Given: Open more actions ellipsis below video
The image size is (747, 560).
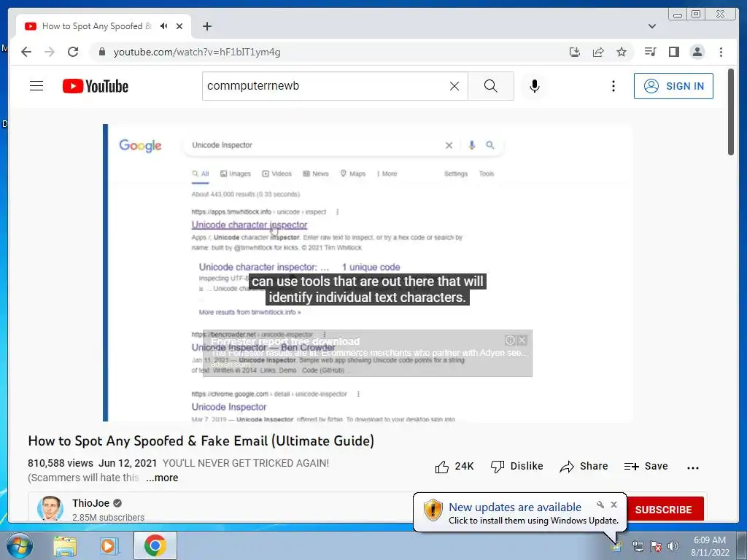Looking at the screenshot, I should (x=693, y=467).
